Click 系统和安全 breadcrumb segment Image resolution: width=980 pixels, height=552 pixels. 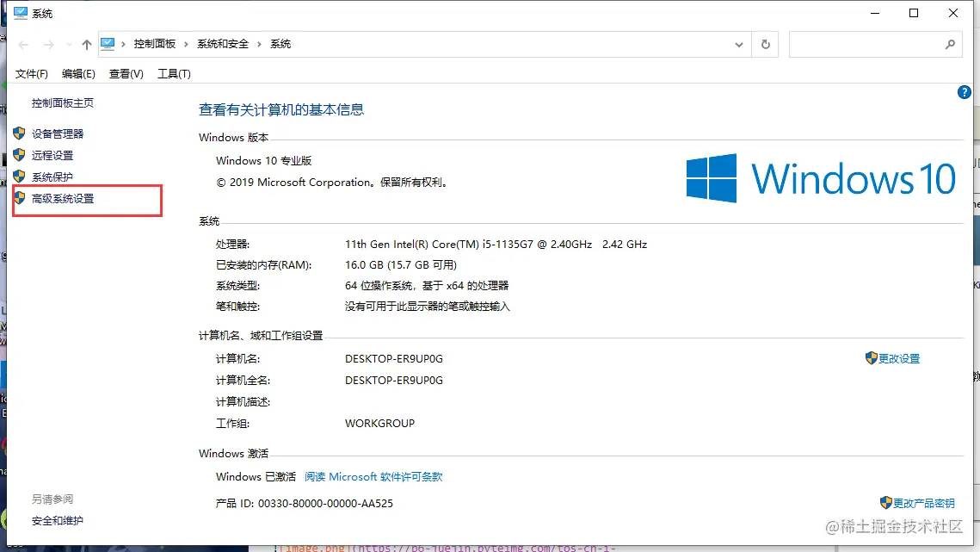(x=223, y=44)
